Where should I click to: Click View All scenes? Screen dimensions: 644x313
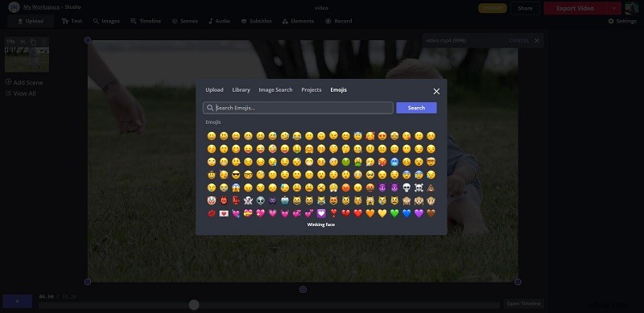click(x=21, y=93)
